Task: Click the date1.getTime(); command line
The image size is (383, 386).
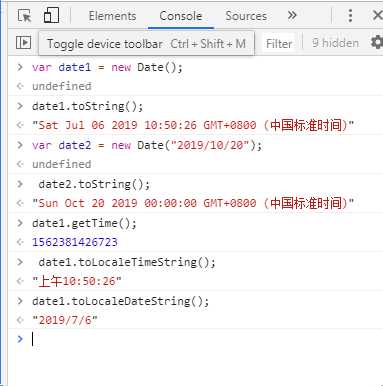Action: coord(84,223)
